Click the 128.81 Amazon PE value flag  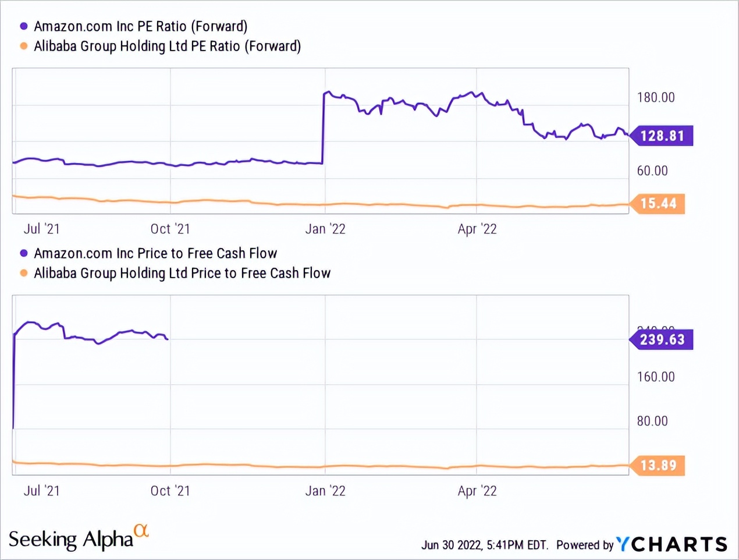click(x=662, y=136)
